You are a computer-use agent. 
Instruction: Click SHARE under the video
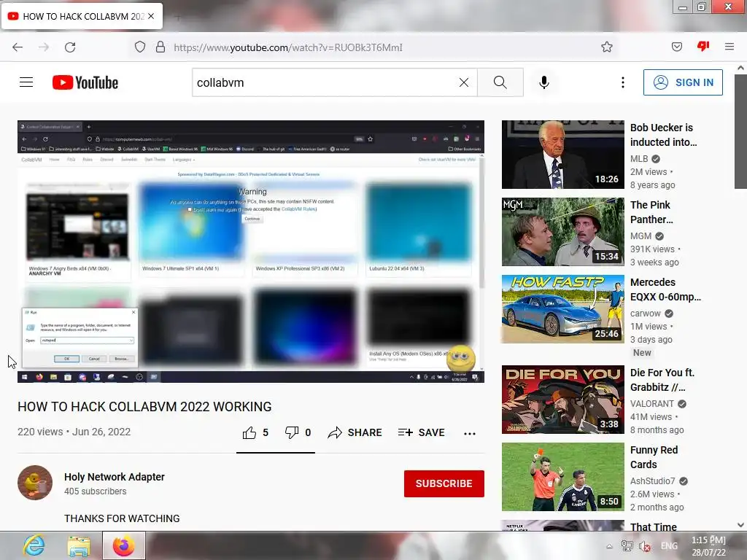pyautogui.click(x=355, y=432)
